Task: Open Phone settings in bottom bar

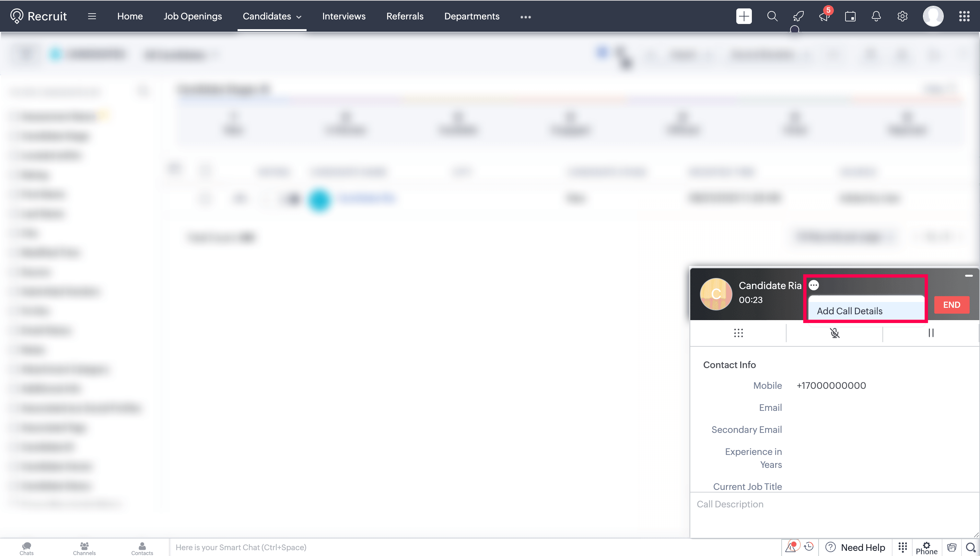Action: tap(926, 548)
